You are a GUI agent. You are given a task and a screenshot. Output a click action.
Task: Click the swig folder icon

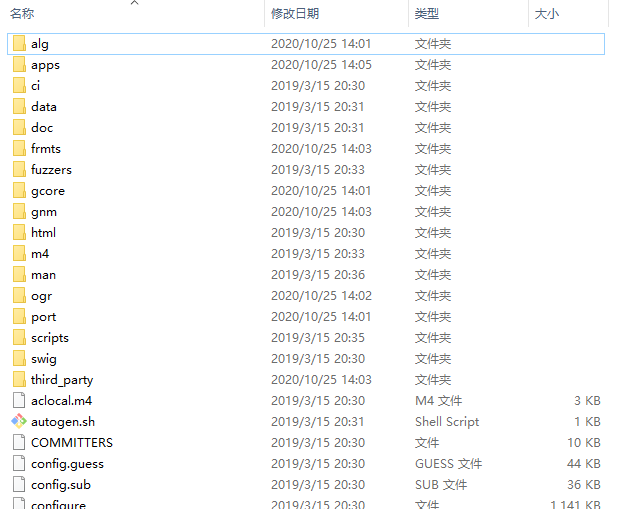pyautogui.click(x=19, y=359)
